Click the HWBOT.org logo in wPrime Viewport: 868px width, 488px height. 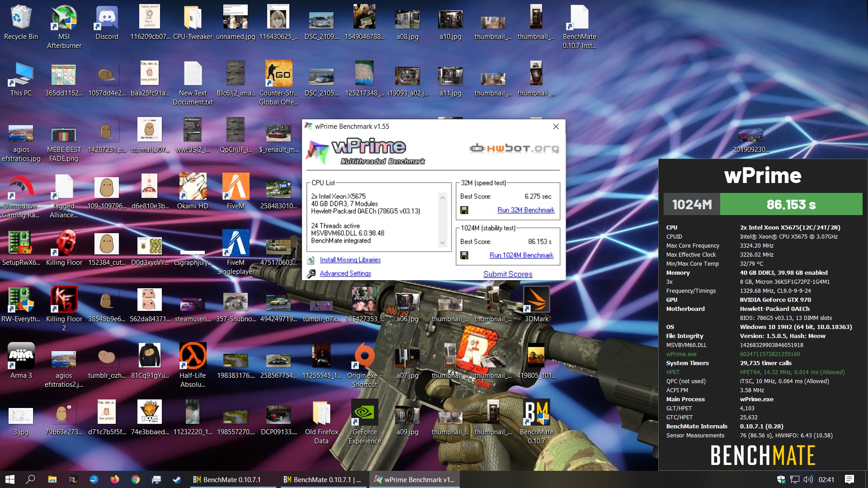(x=514, y=148)
